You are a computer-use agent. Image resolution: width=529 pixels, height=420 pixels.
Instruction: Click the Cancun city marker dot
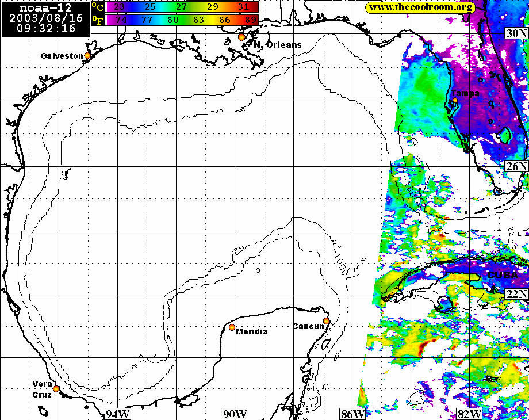pyautogui.click(x=326, y=320)
